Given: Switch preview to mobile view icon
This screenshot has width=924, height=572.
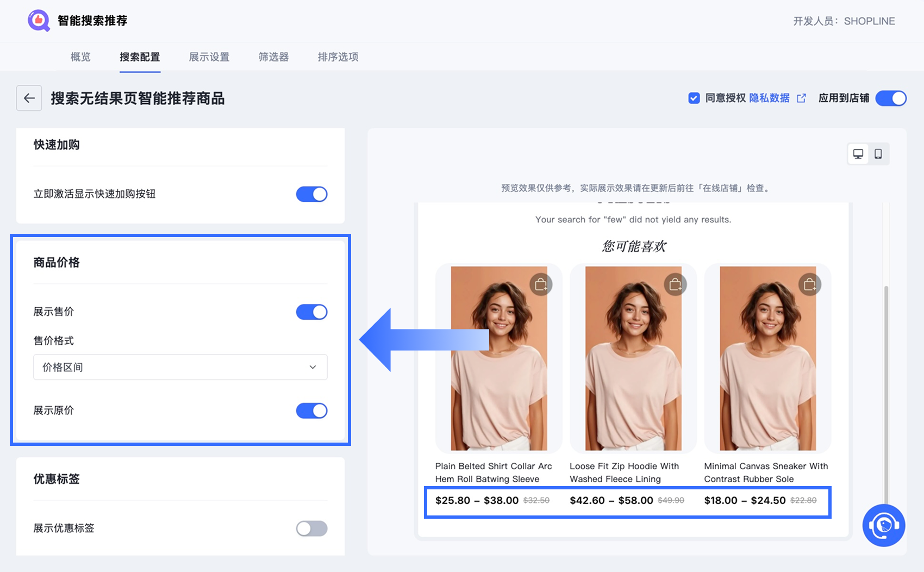Looking at the screenshot, I should pos(878,154).
